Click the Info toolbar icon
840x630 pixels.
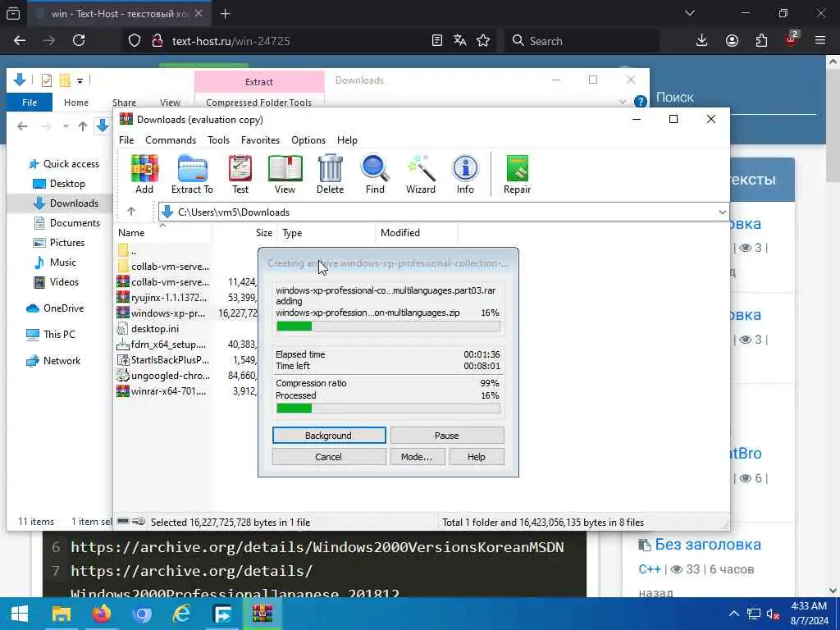click(x=465, y=174)
